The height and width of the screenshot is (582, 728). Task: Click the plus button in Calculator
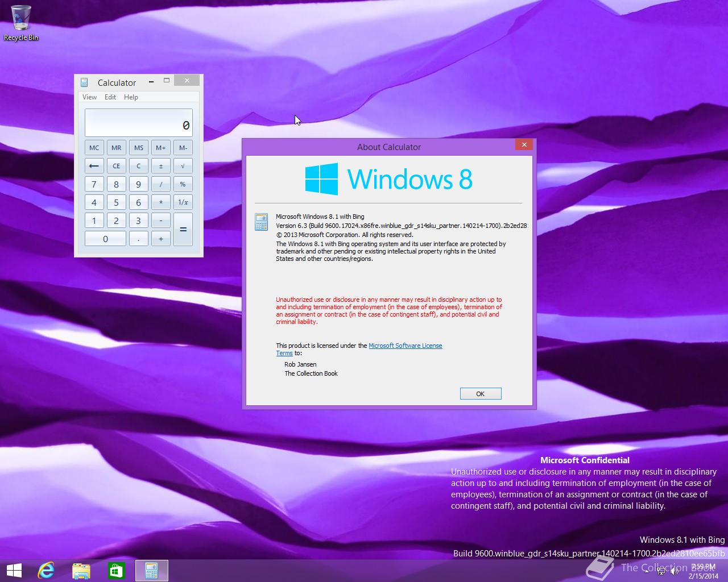[161, 239]
